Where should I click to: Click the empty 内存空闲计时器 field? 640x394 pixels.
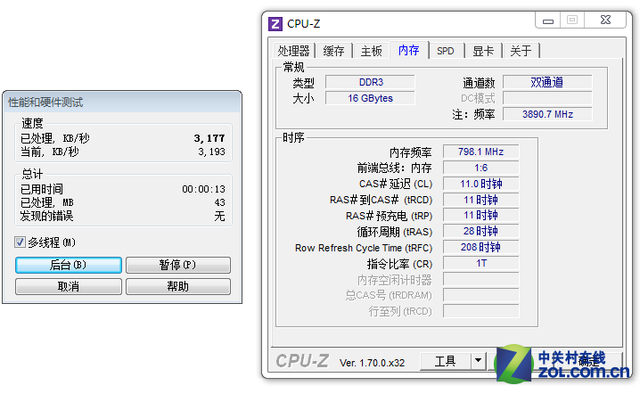[481, 279]
